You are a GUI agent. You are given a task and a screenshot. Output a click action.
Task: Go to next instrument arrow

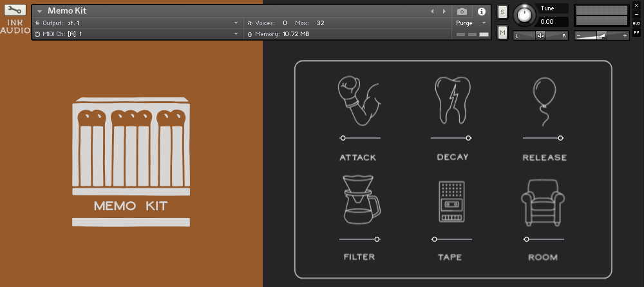click(x=443, y=12)
